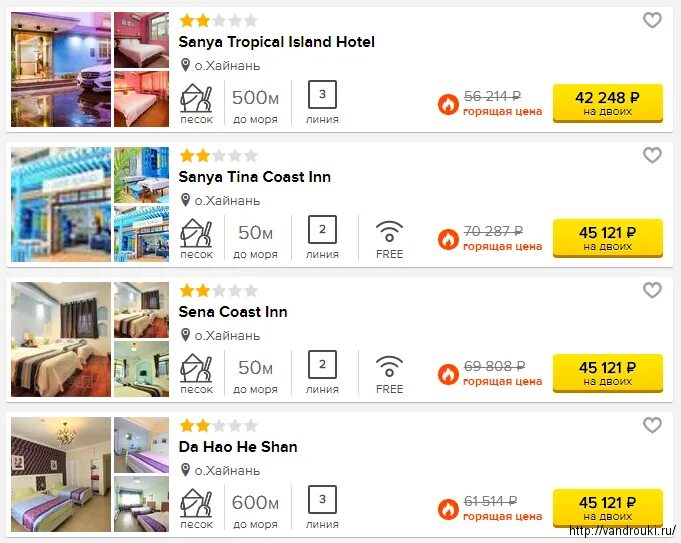Screen dimensions: 681x543
Task: Click the Da Hao He Shan hotel name
Action: pyautogui.click(x=238, y=447)
